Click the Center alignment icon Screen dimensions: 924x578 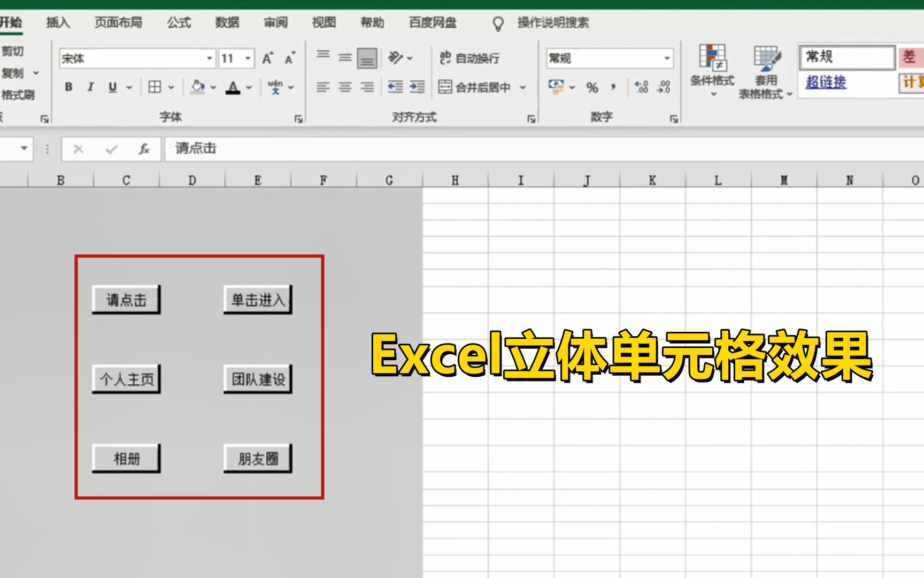[x=344, y=87]
